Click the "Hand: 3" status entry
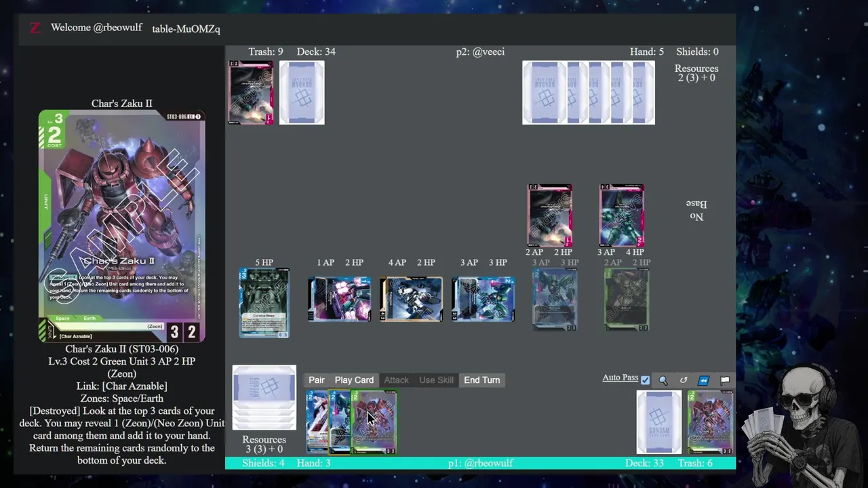The width and height of the screenshot is (868, 488). tap(313, 463)
